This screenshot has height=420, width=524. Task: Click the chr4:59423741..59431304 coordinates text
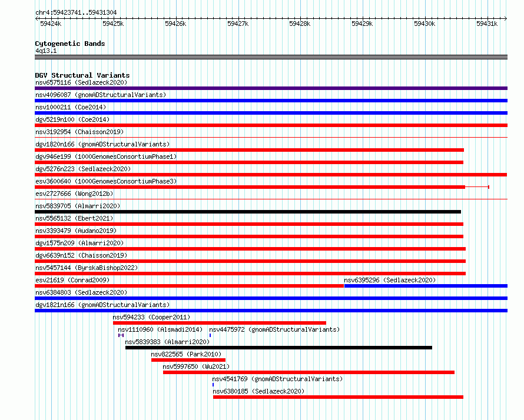coord(76,13)
